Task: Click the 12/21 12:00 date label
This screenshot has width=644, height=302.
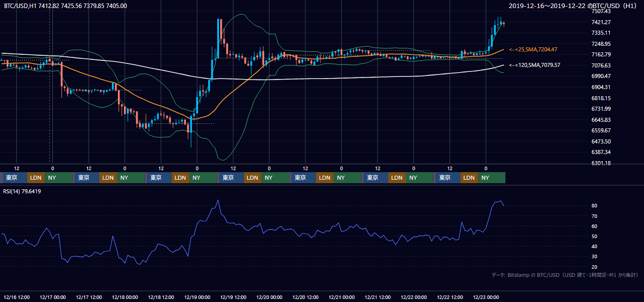Action: pyautogui.click(x=377, y=297)
